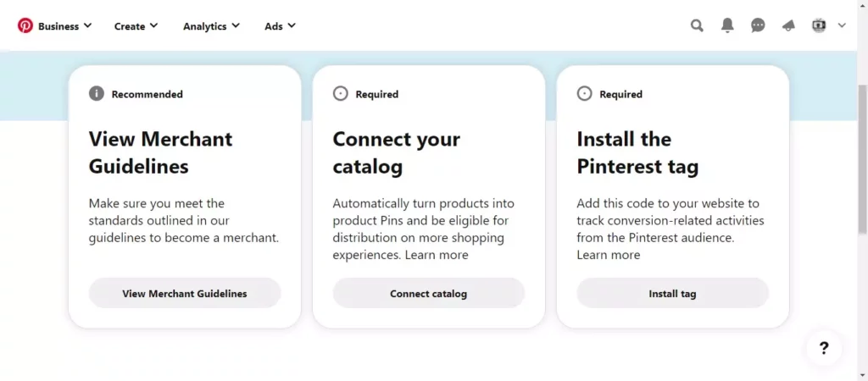Follow Learn more link in Pinterest tag card
Image resolution: width=868 pixels, height=381 pixels.
coord(609,255)
